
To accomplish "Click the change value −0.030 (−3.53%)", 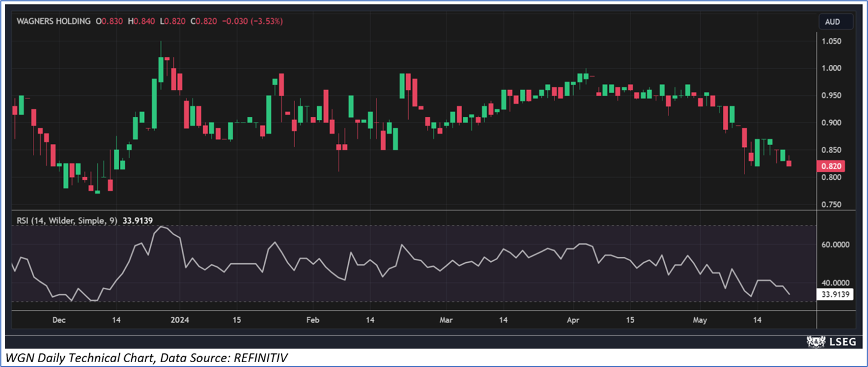I will click(252, 21).
